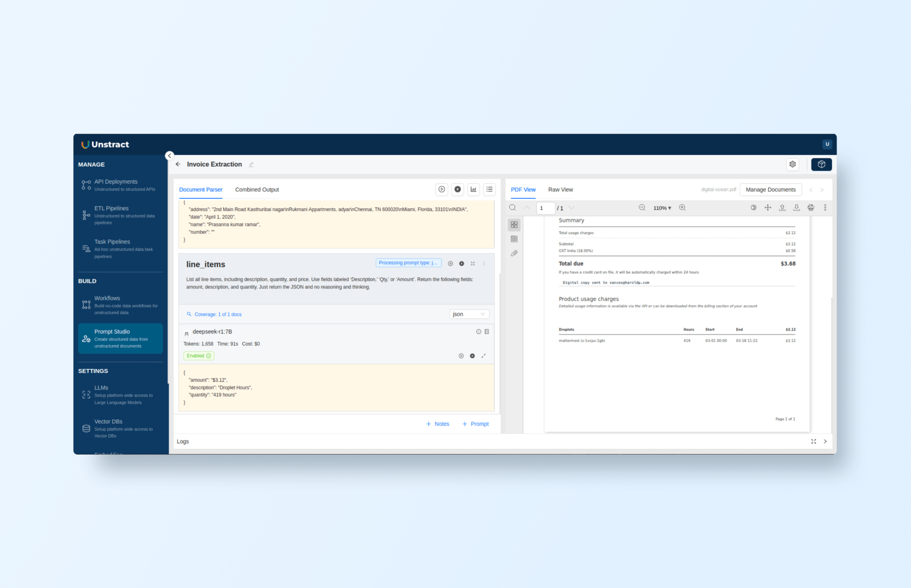Viewport: 911px width, 588px height.
Task: Click the API Deployments sidebar icon
Action: tap(86, 184)
